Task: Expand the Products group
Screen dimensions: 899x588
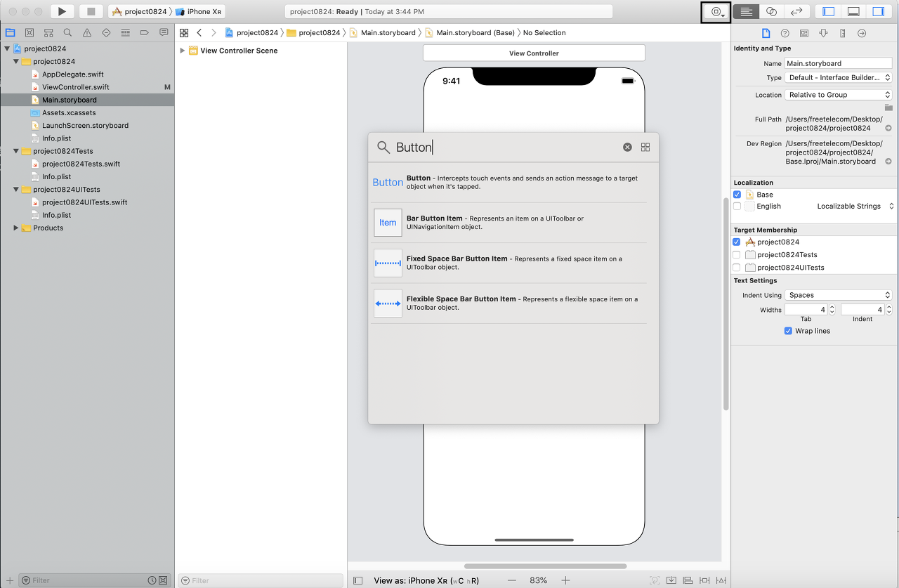Action: pyautogui.click(x=16, y=228)
